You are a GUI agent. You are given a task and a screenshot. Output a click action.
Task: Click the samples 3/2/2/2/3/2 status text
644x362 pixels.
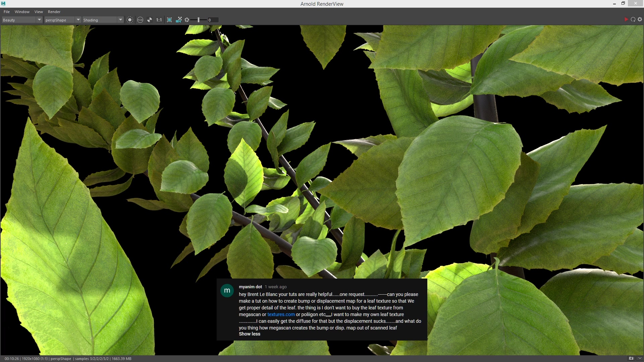click(92, 359)
